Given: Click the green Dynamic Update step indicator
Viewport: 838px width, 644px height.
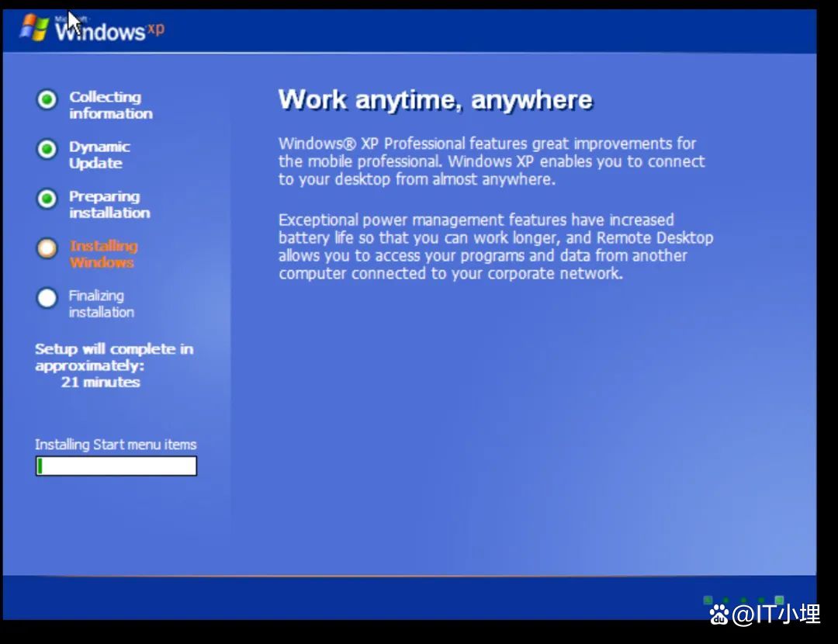Looking at the screenshot, I should click(x=47, y=149).
